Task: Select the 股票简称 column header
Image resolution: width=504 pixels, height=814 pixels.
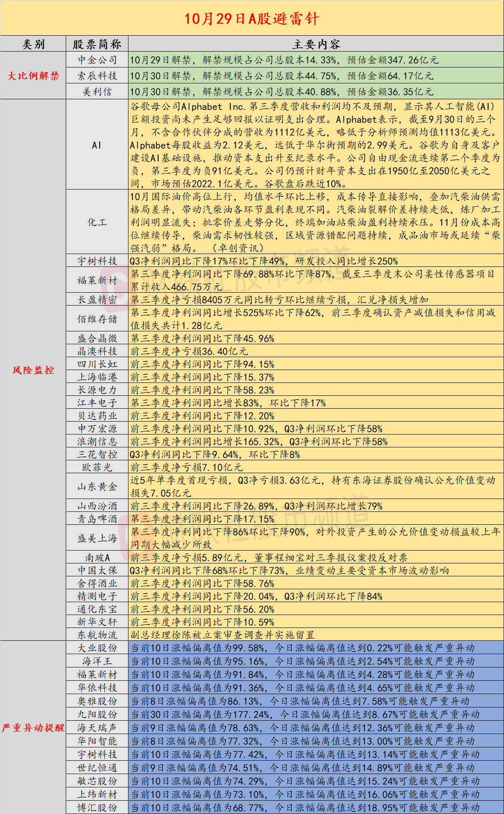Action: tap(97, 44)
